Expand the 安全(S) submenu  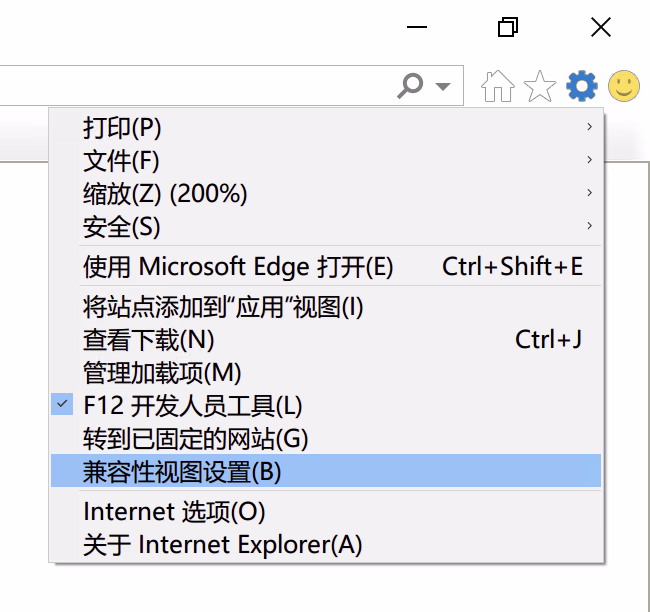121,227
